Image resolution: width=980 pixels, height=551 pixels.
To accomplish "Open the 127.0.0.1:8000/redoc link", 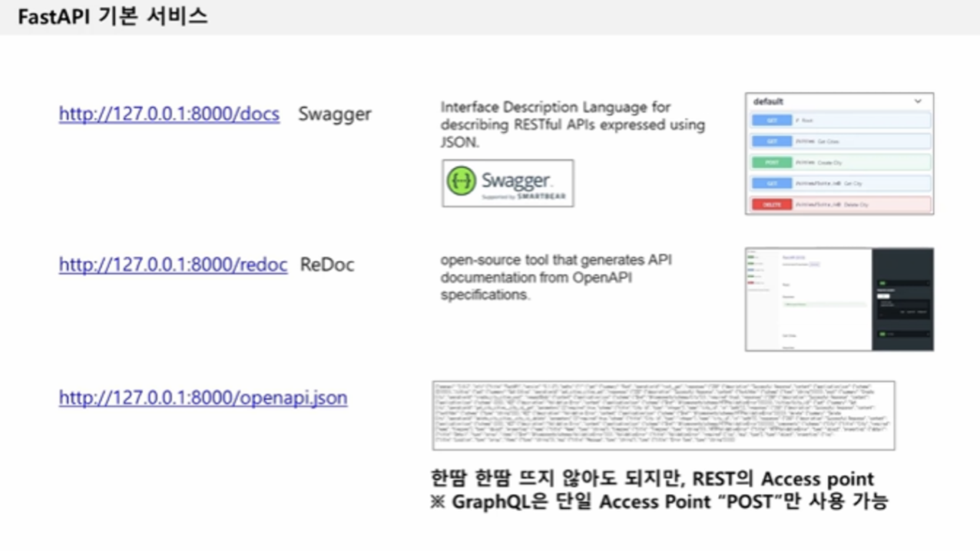I will (x=173, y=265).
